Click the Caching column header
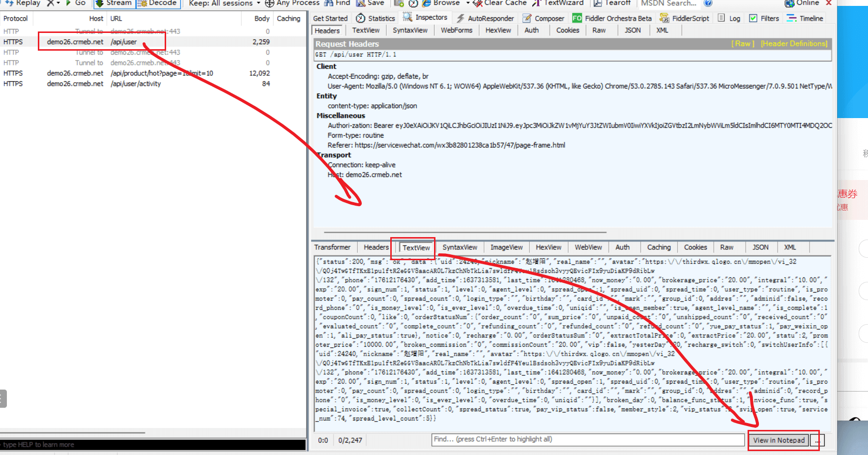 pos(289,19)
